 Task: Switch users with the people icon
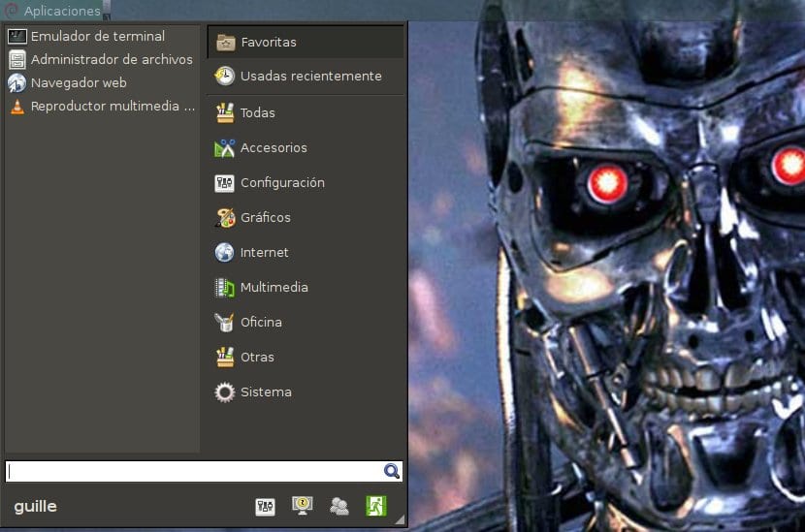click(338, 507)
